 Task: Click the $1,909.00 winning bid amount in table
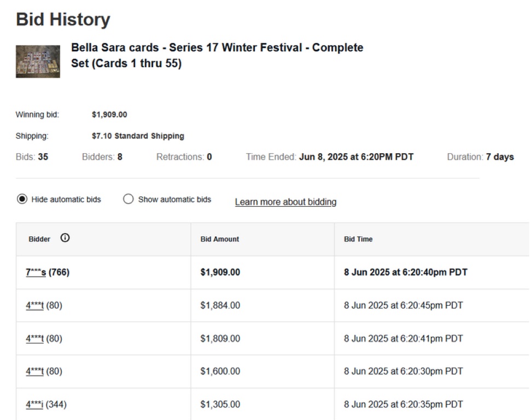point(220,272)
